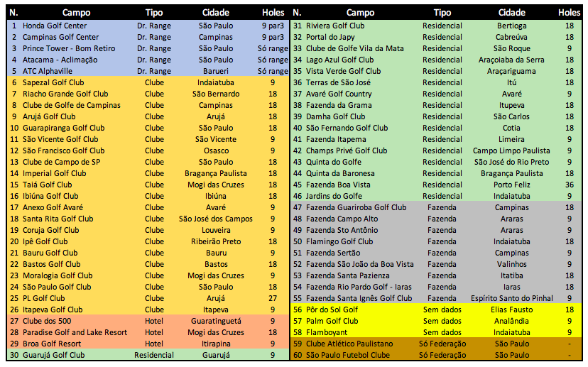Select the Pôr do Sol Golf cell

(x=332, y=310)
